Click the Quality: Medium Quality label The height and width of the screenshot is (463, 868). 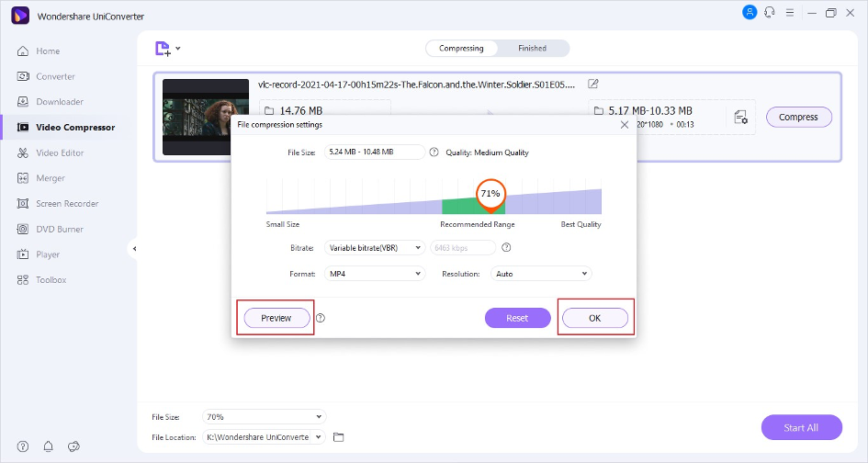[487, 152]
